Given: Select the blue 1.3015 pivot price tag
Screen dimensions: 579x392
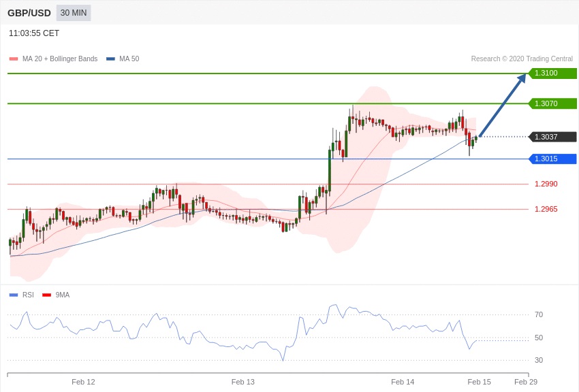Looking at the screenshot, I should [x=552, y=159].
